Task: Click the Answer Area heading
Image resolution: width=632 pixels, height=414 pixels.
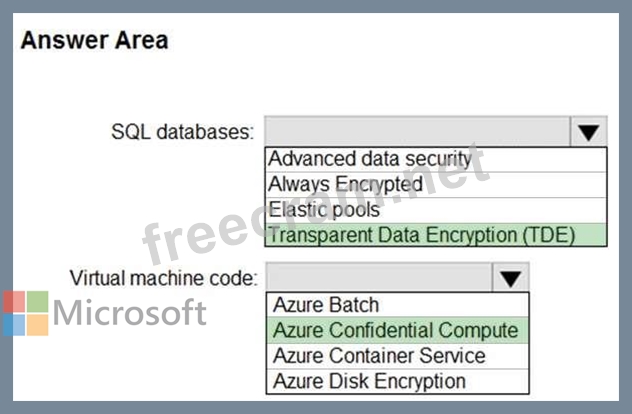Action: coord(95,41)
